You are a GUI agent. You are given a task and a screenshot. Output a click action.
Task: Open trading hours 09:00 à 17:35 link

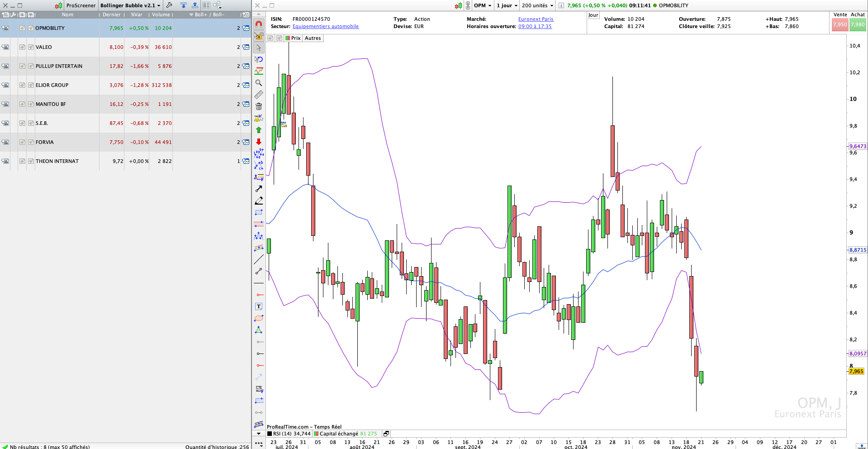[535, 26]
